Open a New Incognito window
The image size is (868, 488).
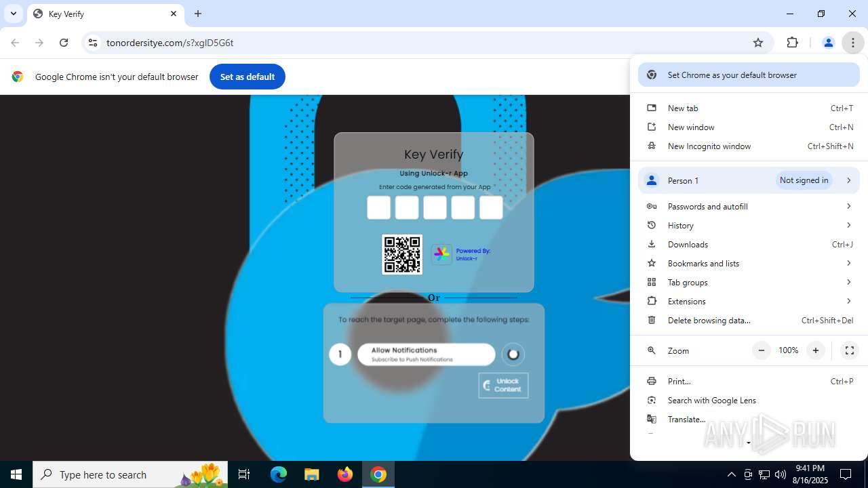pos(749,146)
